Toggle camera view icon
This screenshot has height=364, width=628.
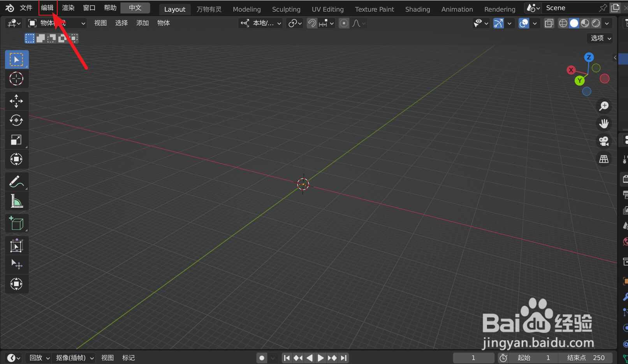(x=604, y=141)
